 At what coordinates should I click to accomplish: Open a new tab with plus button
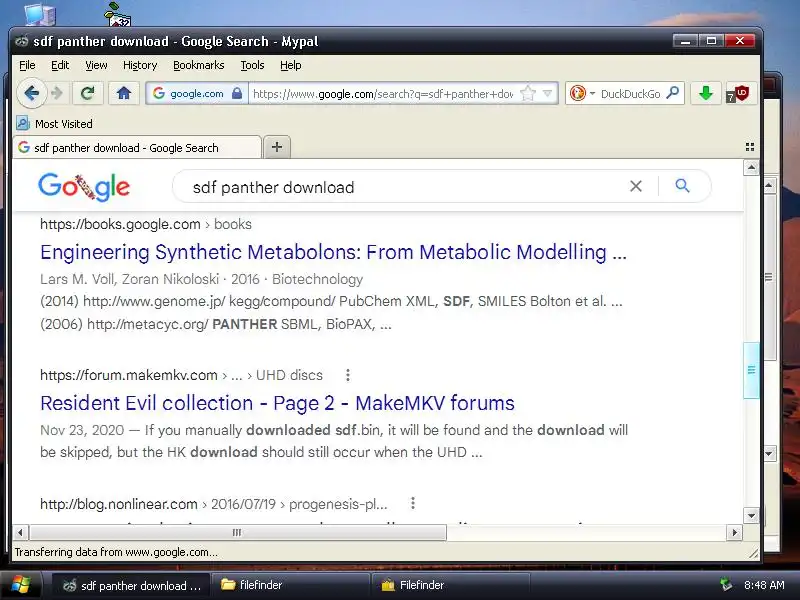pyautogui.click(x=277, y=147)
